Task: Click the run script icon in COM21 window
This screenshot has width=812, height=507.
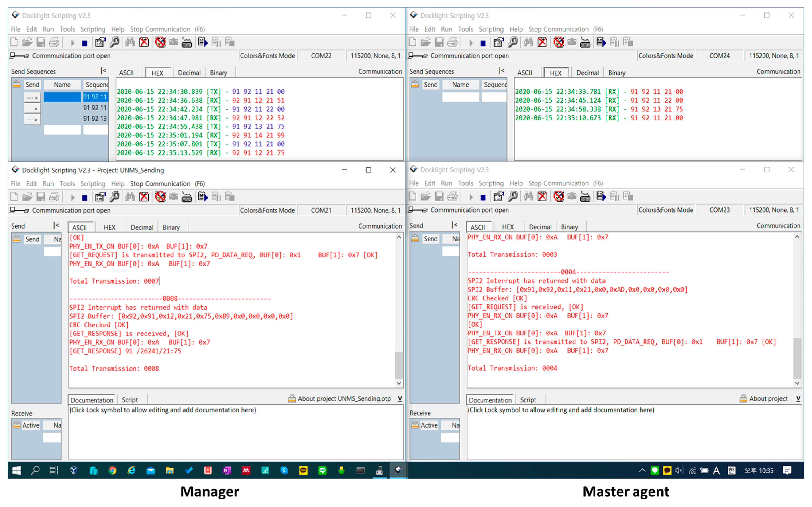Action: pyautogui.click(x=203, y=197)
